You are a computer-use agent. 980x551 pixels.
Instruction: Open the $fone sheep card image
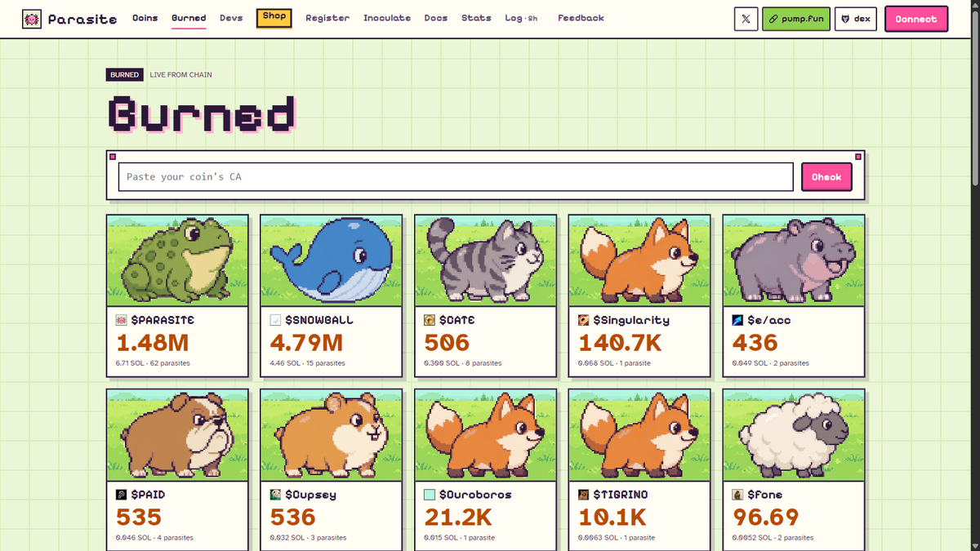[x=794, y=435]
